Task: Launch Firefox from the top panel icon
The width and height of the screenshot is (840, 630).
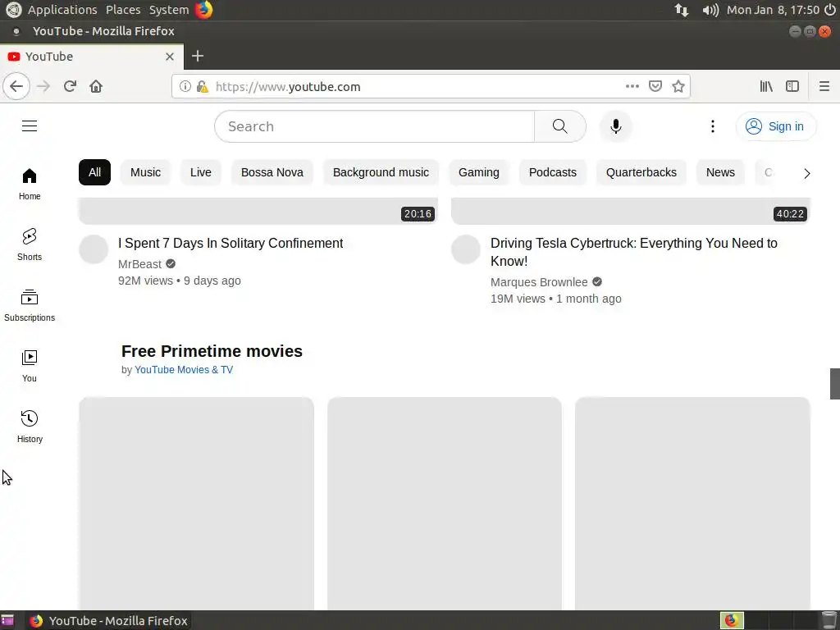Action: [x=203, y=10]
